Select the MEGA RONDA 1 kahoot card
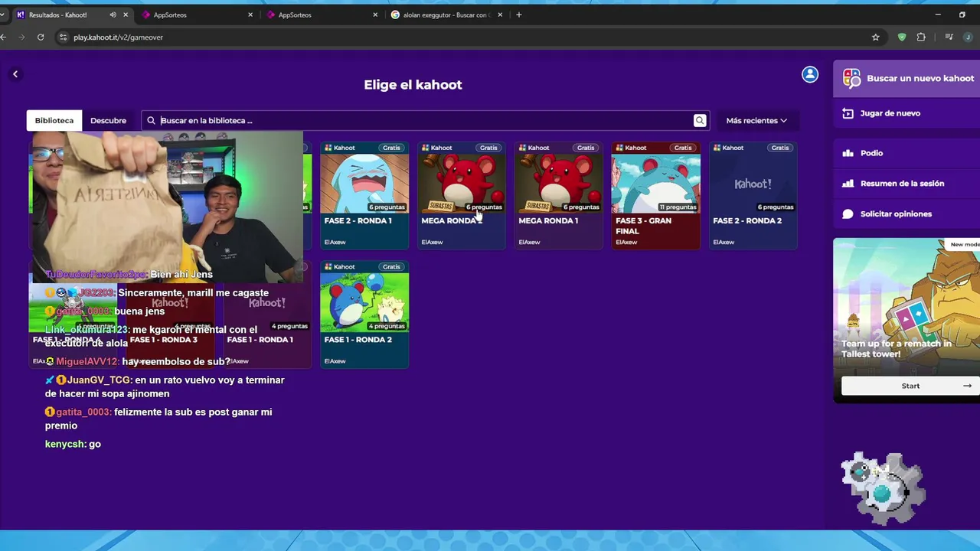 (x=559, y=195)
